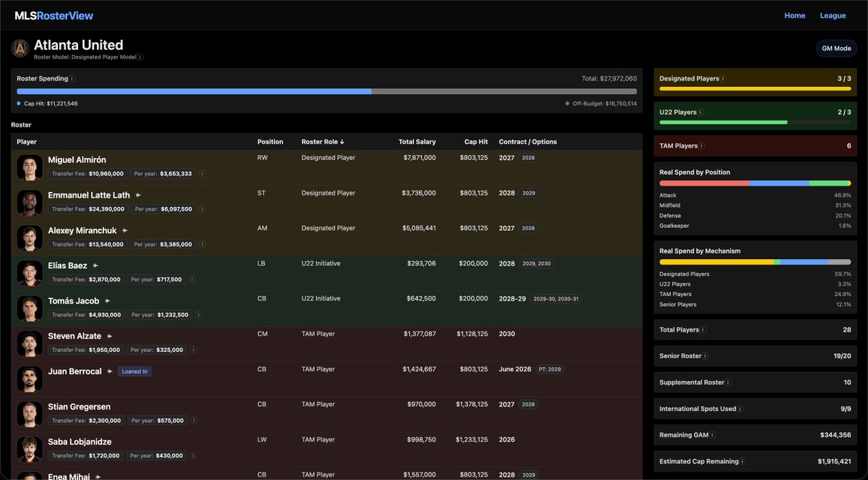Click the plane icon next to Steven Alzate
868x480 pixels.
[110, 336]
